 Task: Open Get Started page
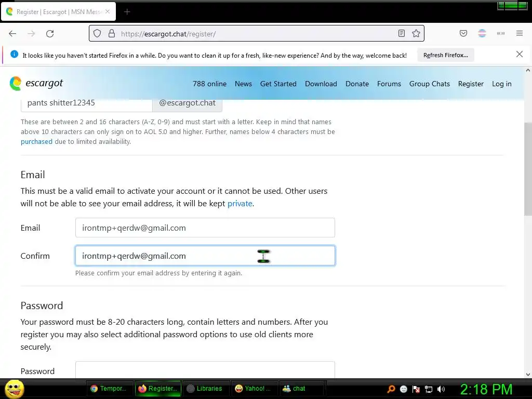coord(278,84)
